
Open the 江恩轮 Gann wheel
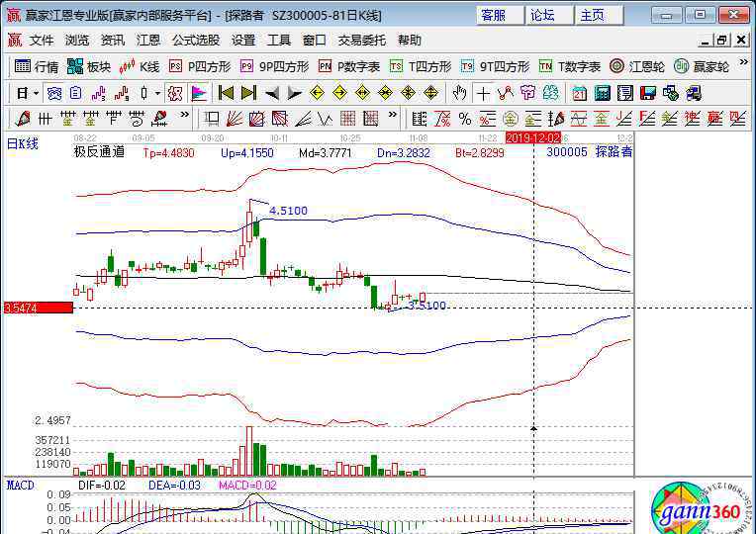(x=636, y=66)
